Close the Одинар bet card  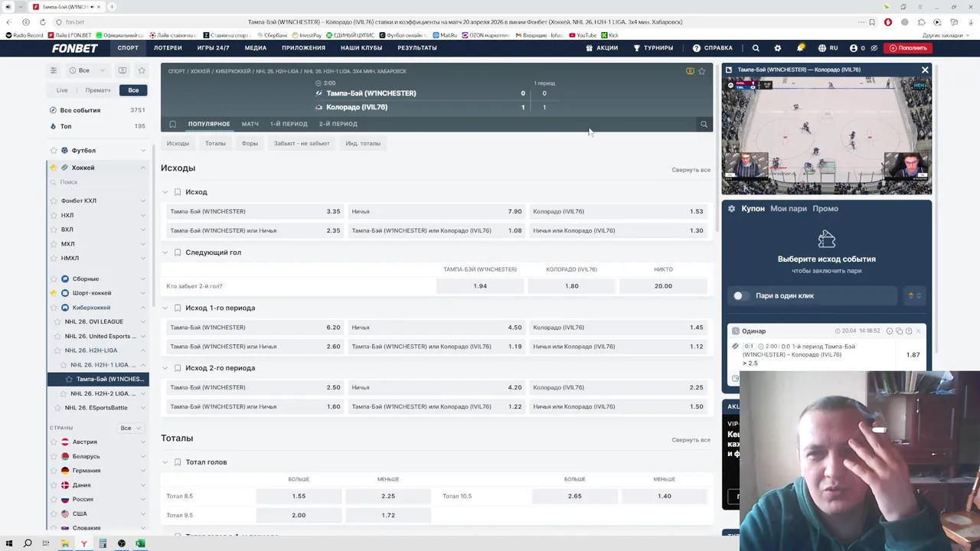tap(919, 331)
